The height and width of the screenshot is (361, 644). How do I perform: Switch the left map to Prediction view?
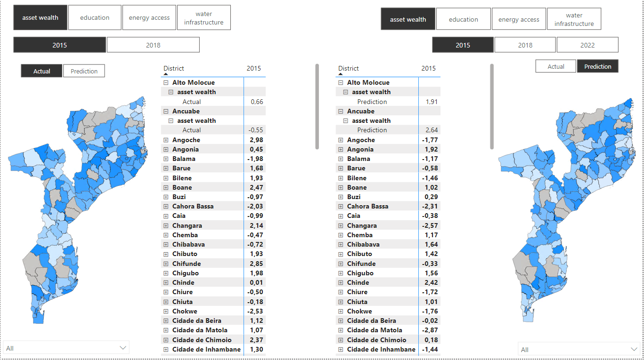pyautogui.click(x=84, y=71)
